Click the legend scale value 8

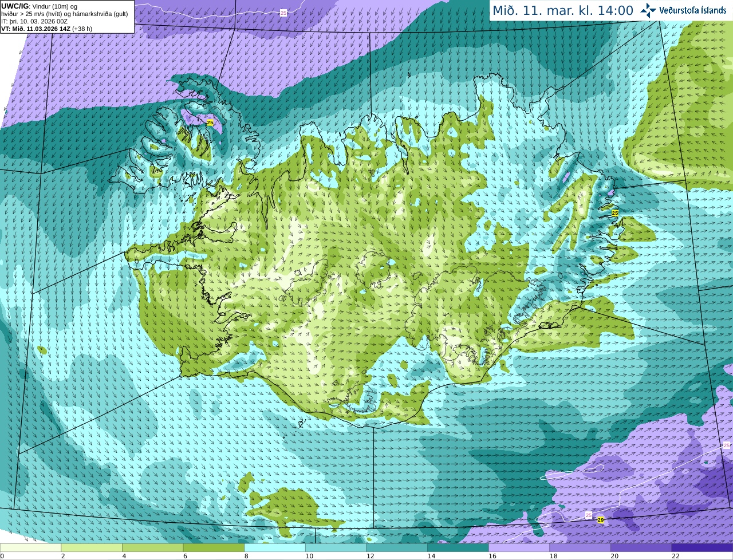pyautogui.click(x=246, y=556)
